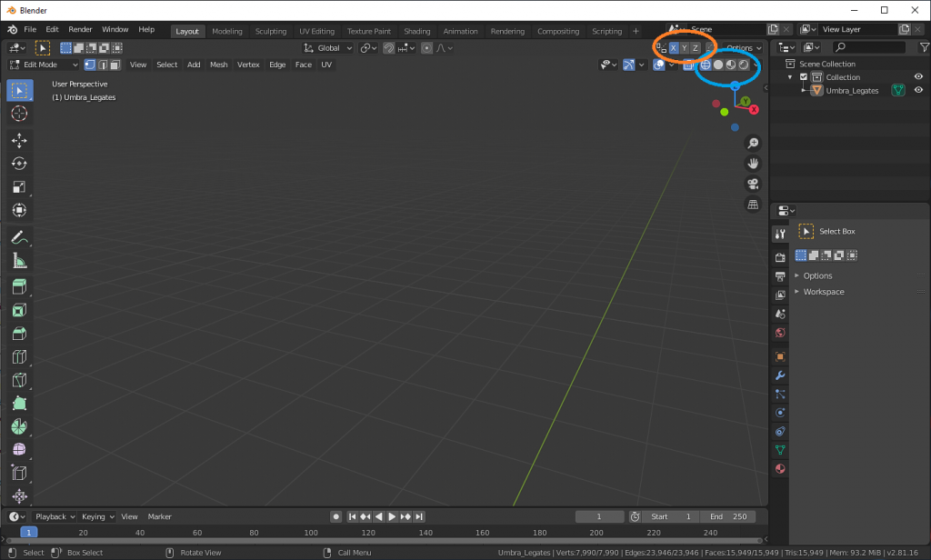The image size is (931, 560).
Task: Expand the Options section in the sidebar
Action: [x=818, y=275]
